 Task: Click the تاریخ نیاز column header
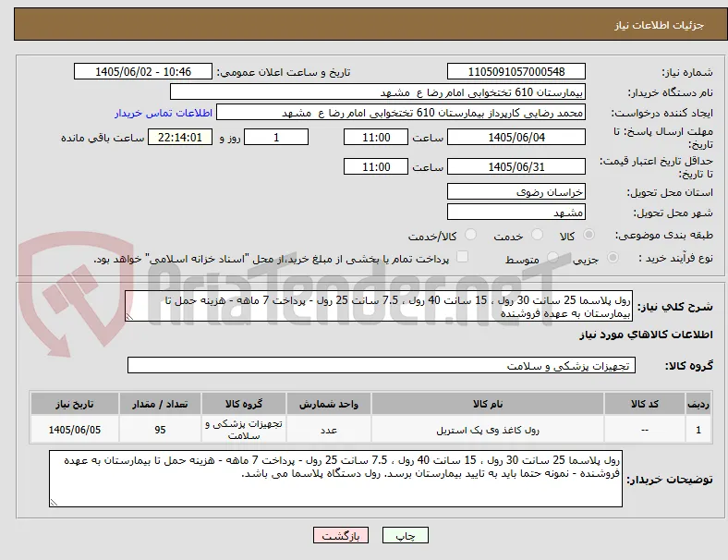(75, 404)
